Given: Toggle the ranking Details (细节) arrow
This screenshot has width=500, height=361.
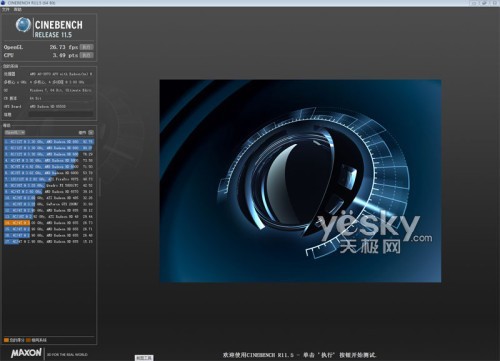Looking at the screenshot, I should tap(91, 132).
